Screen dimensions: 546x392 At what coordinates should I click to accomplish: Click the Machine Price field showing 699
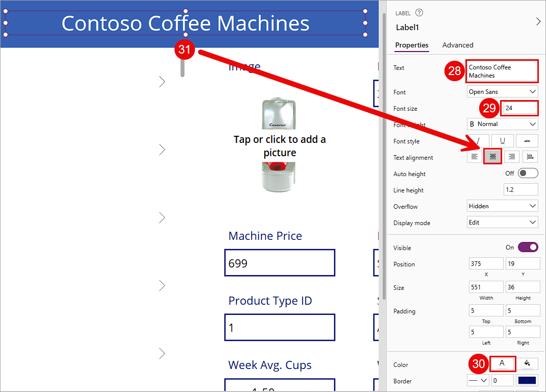point(280,263)
